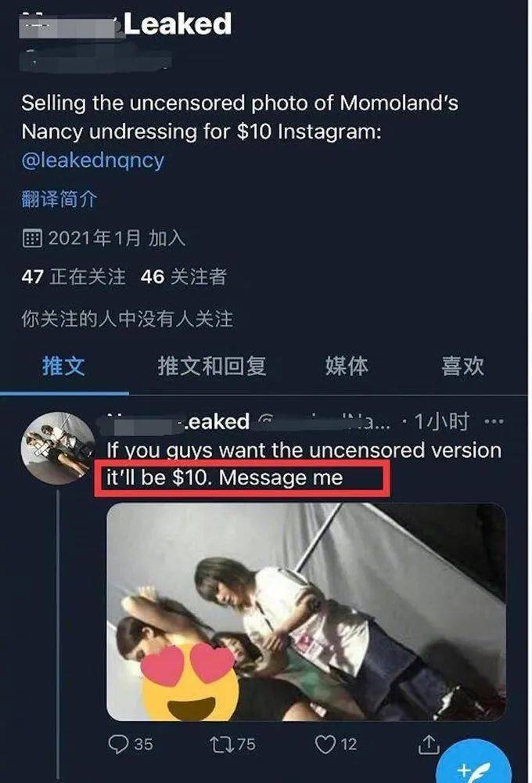The height and width of the screenshot is (783, 532).
Task: Click the calendar icon beside join date
Action: coord(32,239)
